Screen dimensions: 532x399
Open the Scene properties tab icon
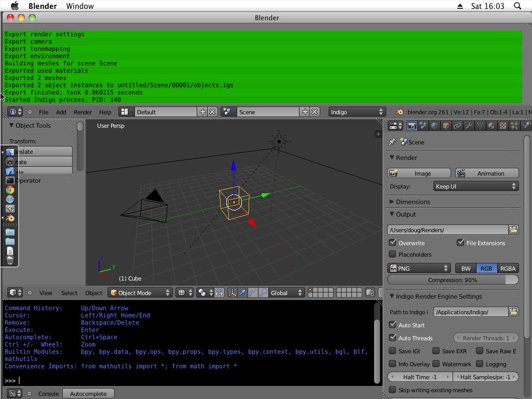(423, 126)
